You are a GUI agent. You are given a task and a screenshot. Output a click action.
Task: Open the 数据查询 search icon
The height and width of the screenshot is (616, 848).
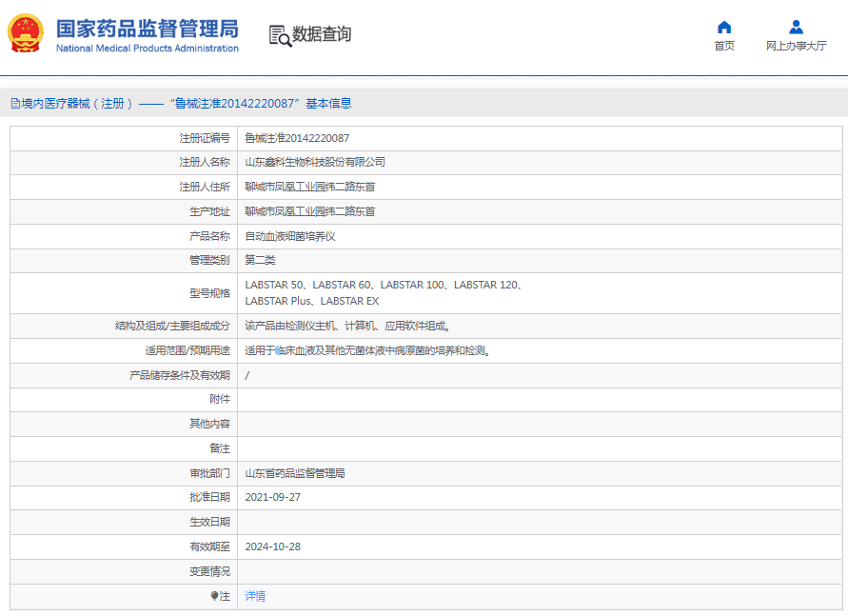(x=280, y=35)
